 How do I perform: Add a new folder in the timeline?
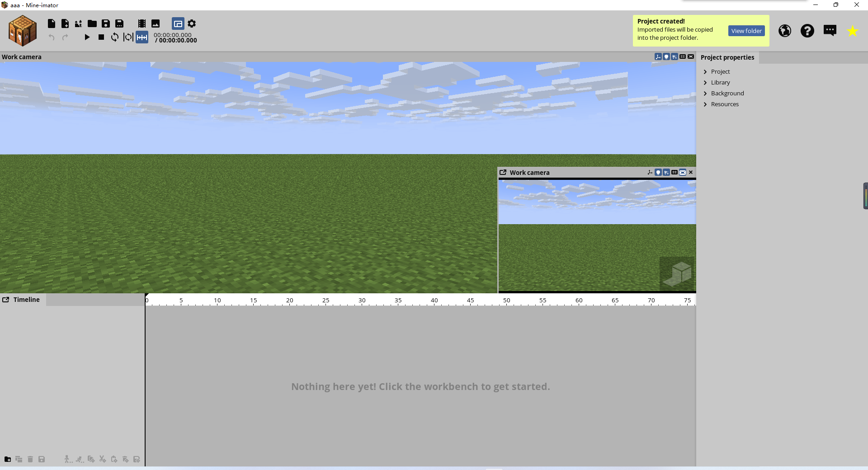pyautogui.click(x=8, y=459)
